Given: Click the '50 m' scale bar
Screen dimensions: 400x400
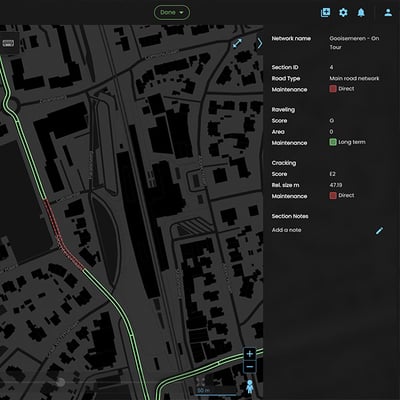Looking at the screenshot, I should [217, 391].
